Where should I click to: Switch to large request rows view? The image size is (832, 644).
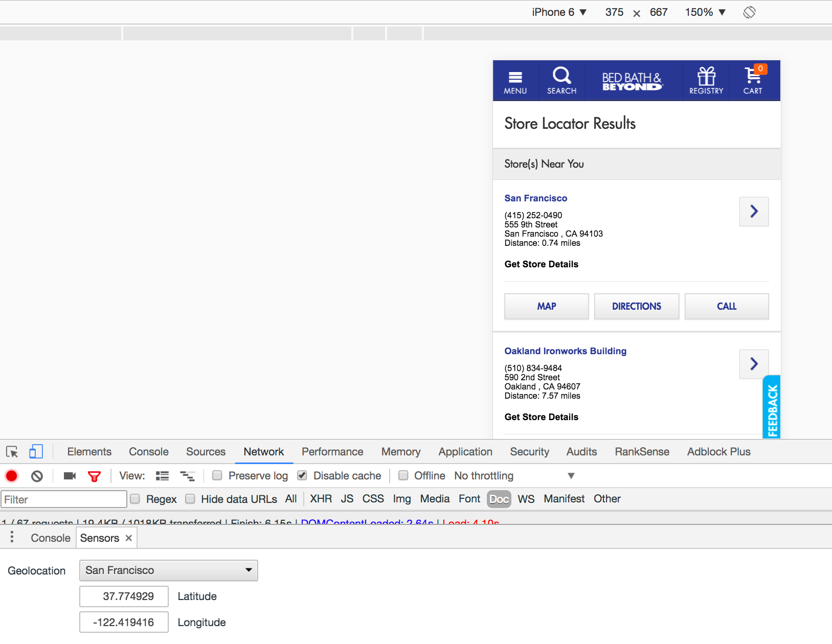coord(162,476)
